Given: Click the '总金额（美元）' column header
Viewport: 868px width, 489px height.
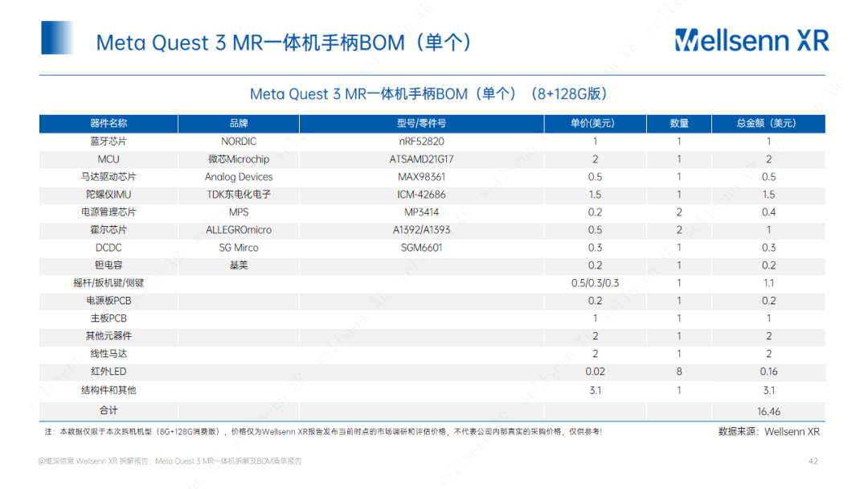Looking at the screenshot, I should tap(768, 124).
